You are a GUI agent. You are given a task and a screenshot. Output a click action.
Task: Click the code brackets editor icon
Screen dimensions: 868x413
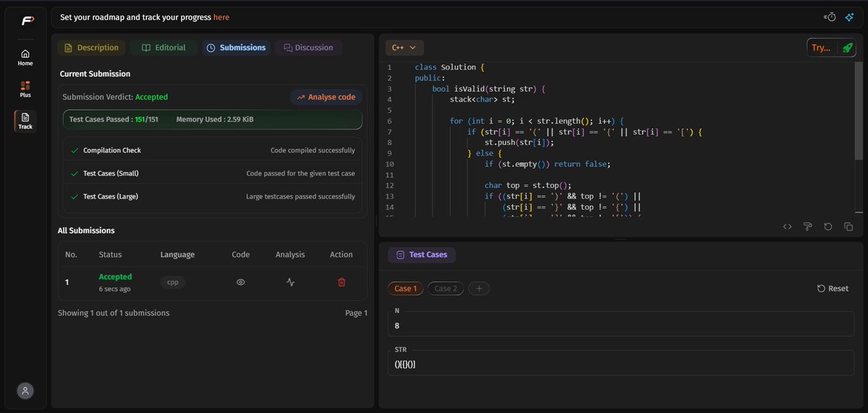[788, 226]
